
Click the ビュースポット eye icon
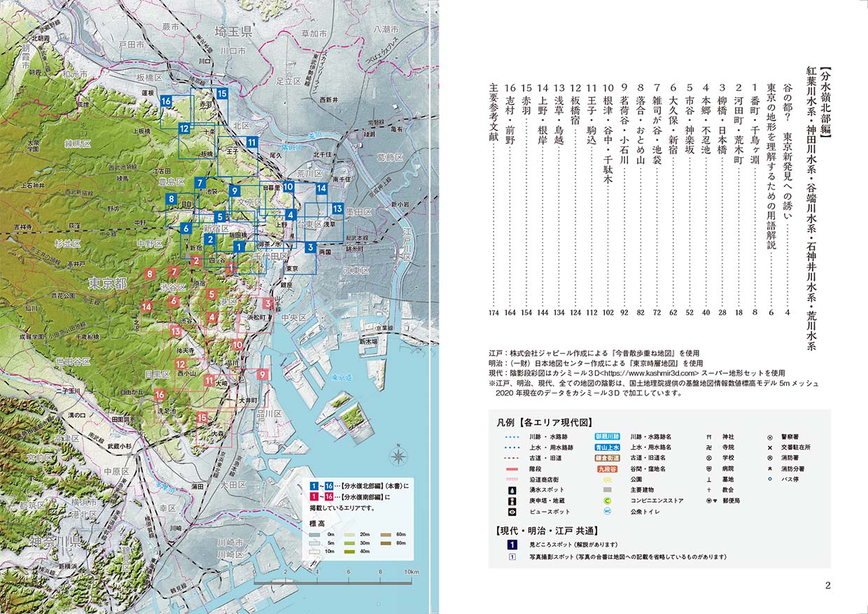512,512
